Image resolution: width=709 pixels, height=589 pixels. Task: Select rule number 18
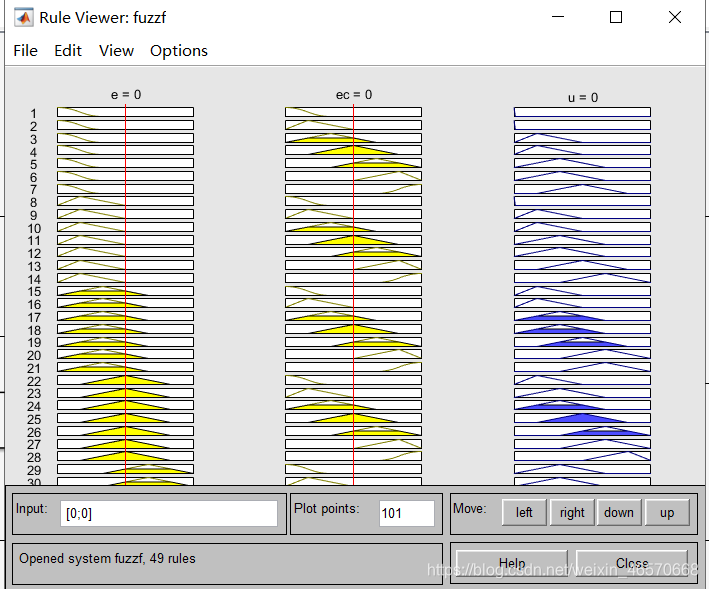point(34,330)
